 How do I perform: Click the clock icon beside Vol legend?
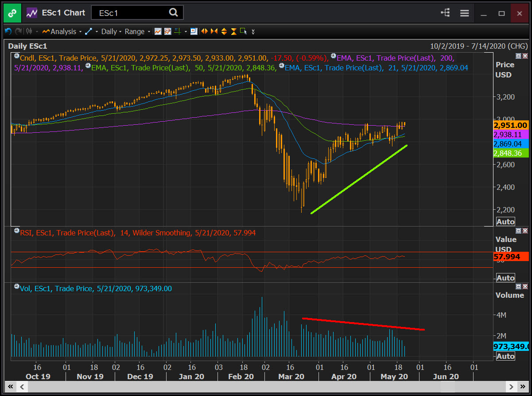(x=17, y=287)
